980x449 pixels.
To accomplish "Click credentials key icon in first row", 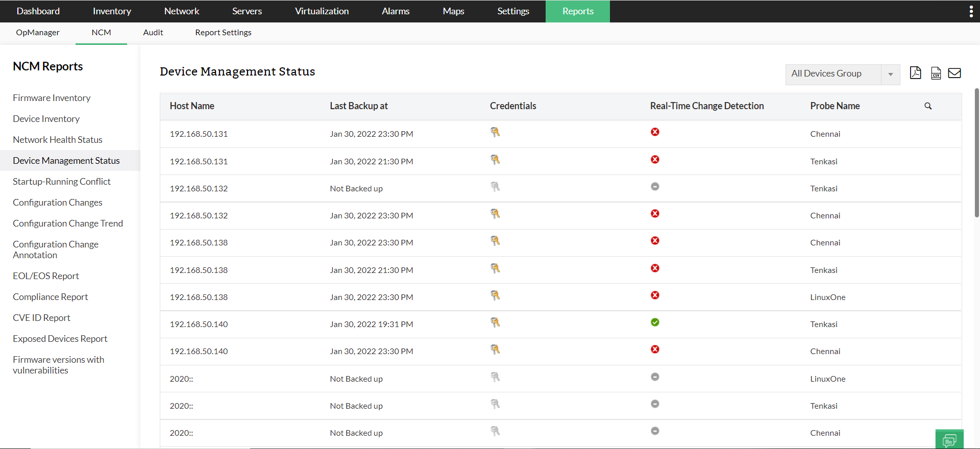I will [x=495, y=132].
